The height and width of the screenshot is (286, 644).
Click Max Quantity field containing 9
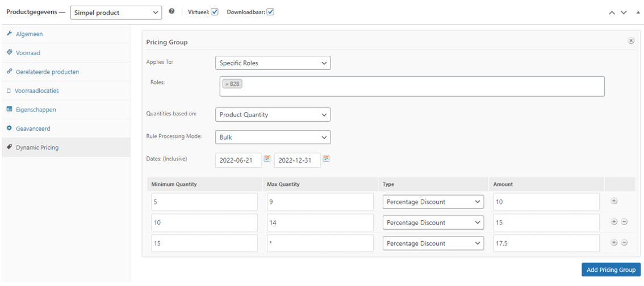click(320, 202)
